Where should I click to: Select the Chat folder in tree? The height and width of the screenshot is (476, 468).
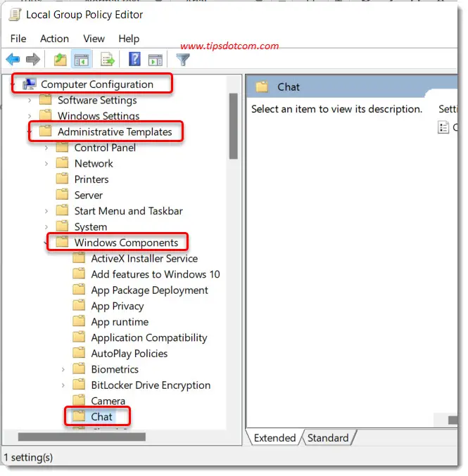tap(101, 417)
